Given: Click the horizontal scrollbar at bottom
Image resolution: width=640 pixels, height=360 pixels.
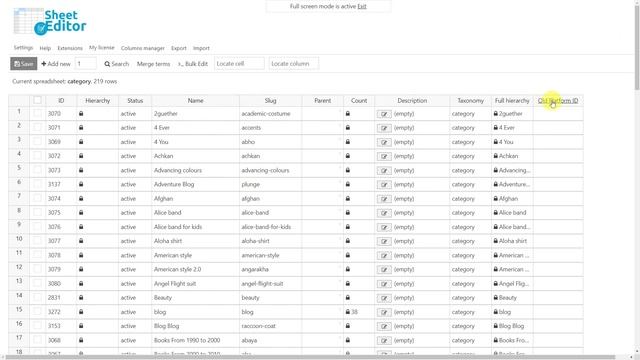Looking at the screenshot, I should (310, 357).
